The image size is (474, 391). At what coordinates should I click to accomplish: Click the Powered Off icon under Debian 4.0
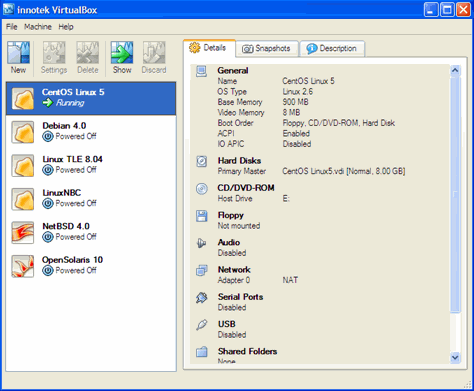click(x=48, y=136)
